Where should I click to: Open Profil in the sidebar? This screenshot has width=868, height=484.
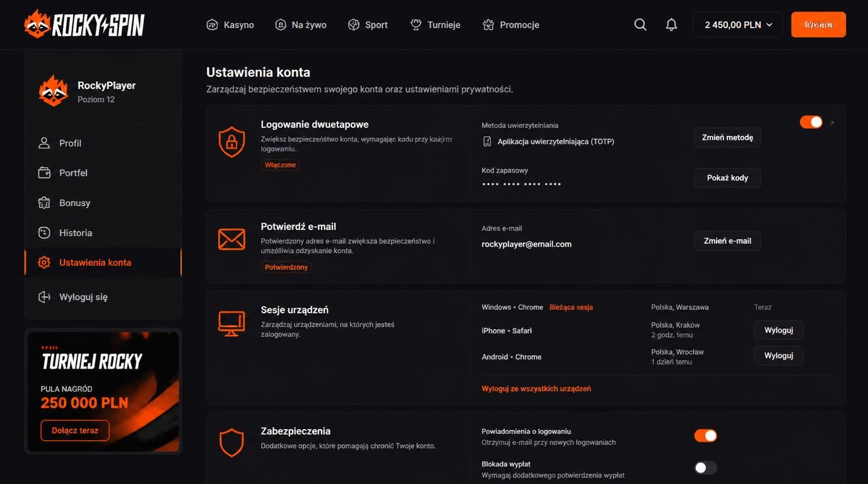103,143
